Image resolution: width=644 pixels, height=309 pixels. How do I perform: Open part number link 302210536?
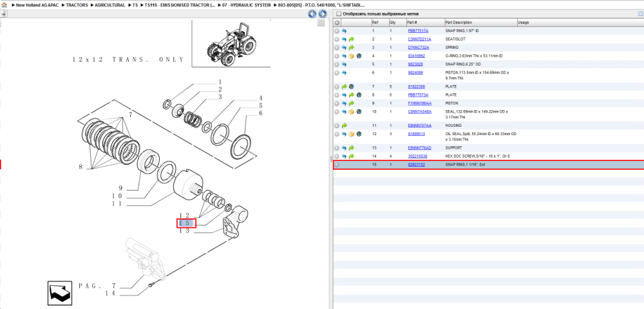(417, 156)
